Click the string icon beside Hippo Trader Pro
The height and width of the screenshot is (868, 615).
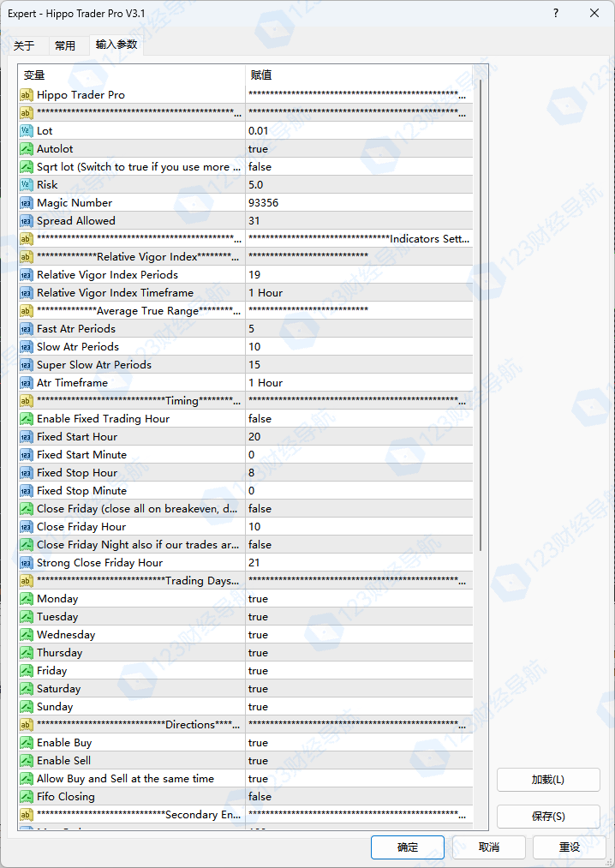[x=26, y=94]
